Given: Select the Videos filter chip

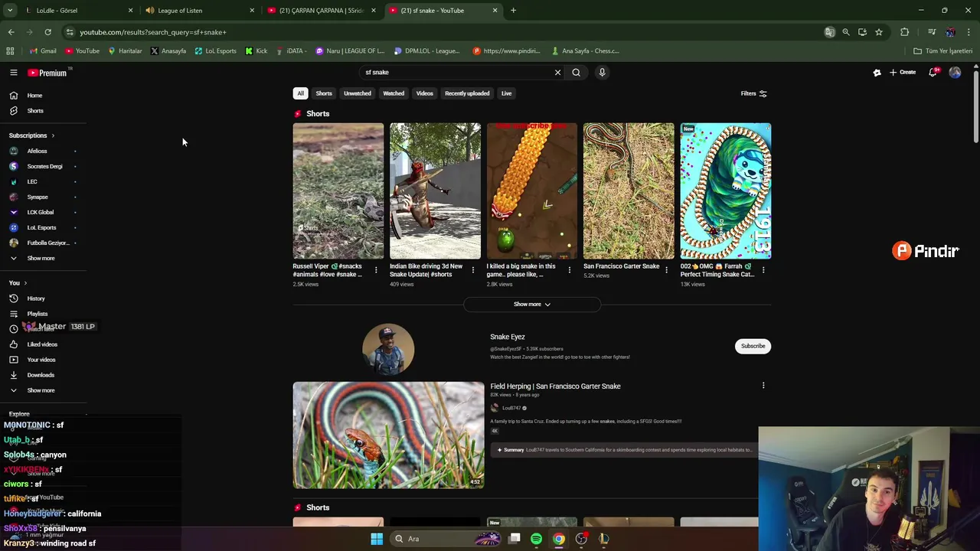Looking at the screenshot, I should pos(424,93).
